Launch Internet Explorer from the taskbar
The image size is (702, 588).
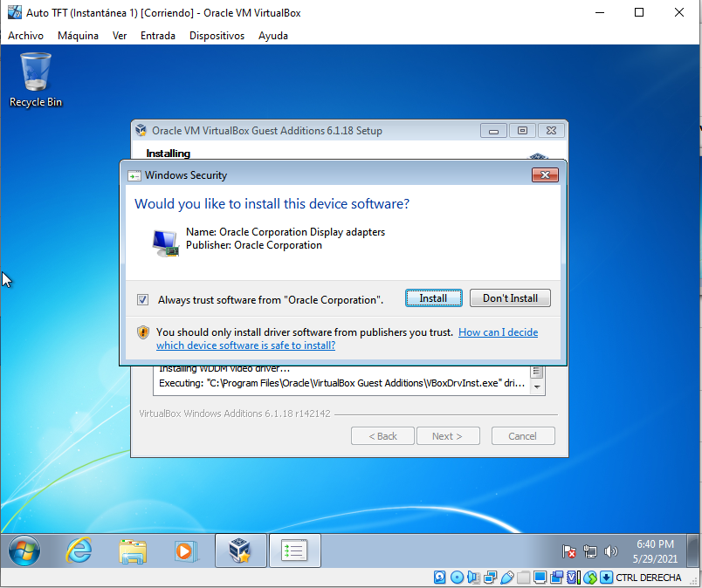(x=79, y=550)
